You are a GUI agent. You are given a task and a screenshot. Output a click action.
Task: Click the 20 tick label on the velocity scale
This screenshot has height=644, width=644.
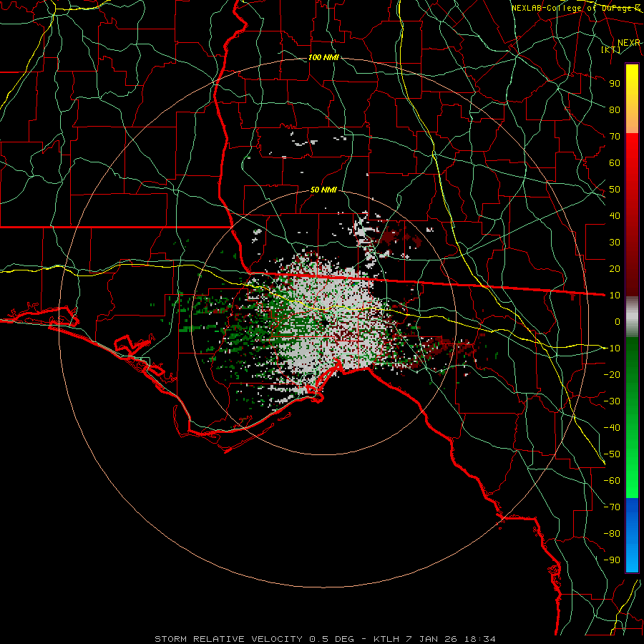click(615, 269)
